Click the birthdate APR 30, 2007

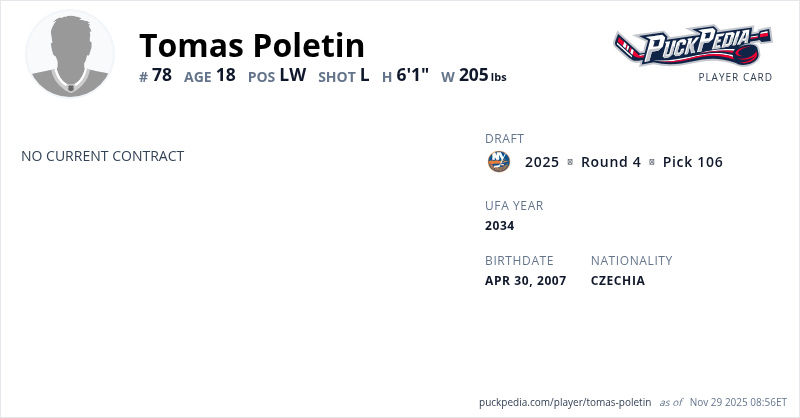[525, 281]
